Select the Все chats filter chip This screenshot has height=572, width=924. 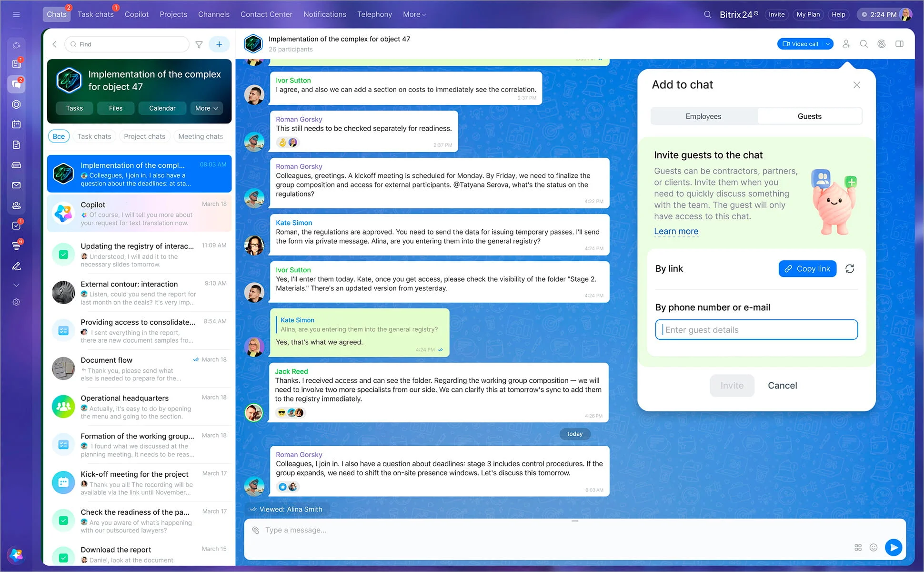coord(59,136)
